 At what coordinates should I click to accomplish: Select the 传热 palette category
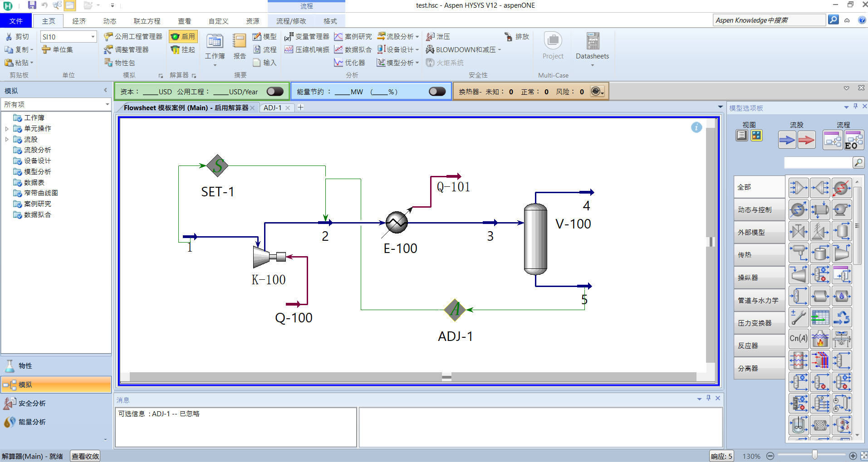[x=759, y=255]
